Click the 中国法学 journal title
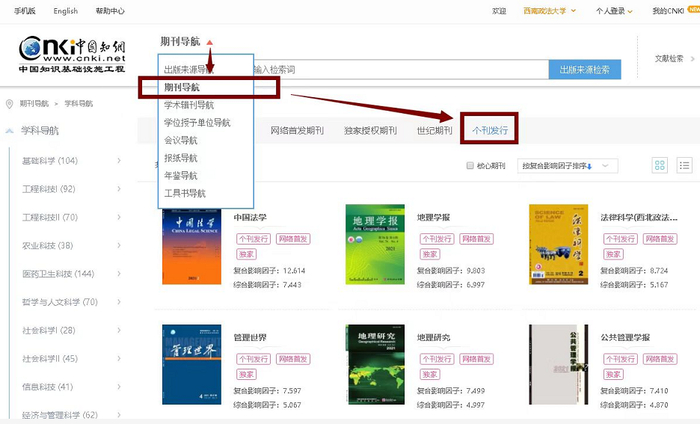 pos(250,217)
